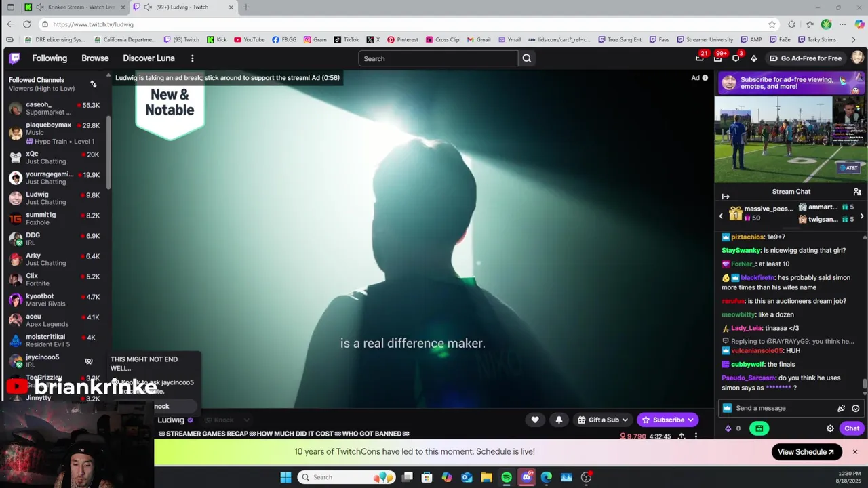Open the YouTube bookmark
This screenshot has width=868, height=488.
[249, 39]
